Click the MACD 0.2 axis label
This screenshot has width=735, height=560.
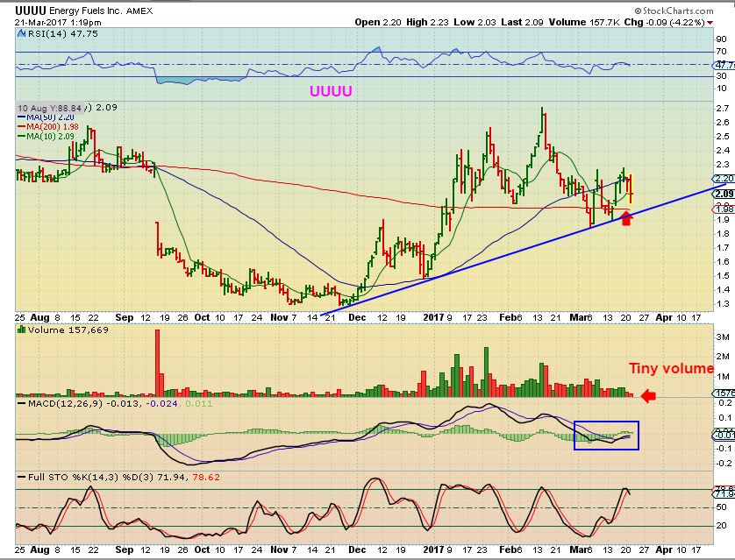tap(724, 403)
